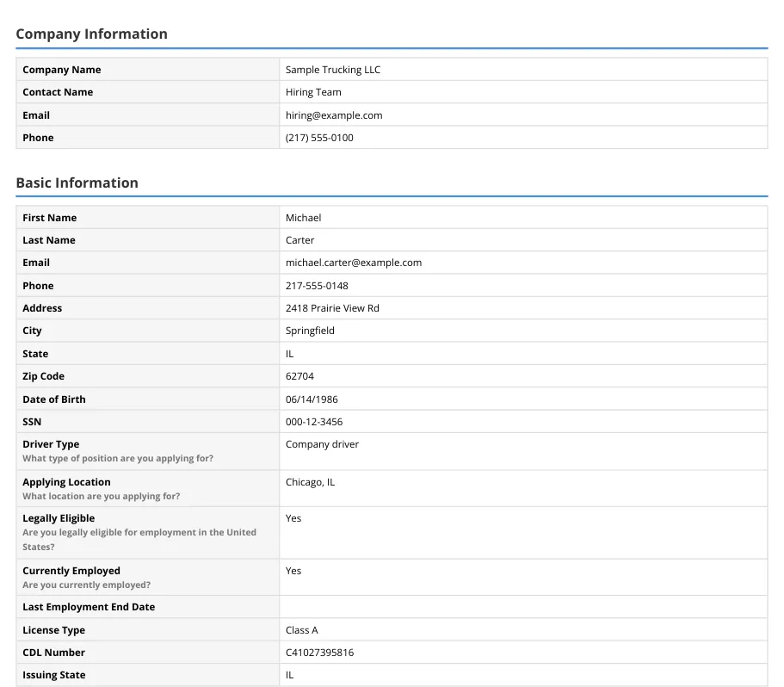Click the Basic Information section heading
The image size is (784, 687).
[x=77, y=183]
